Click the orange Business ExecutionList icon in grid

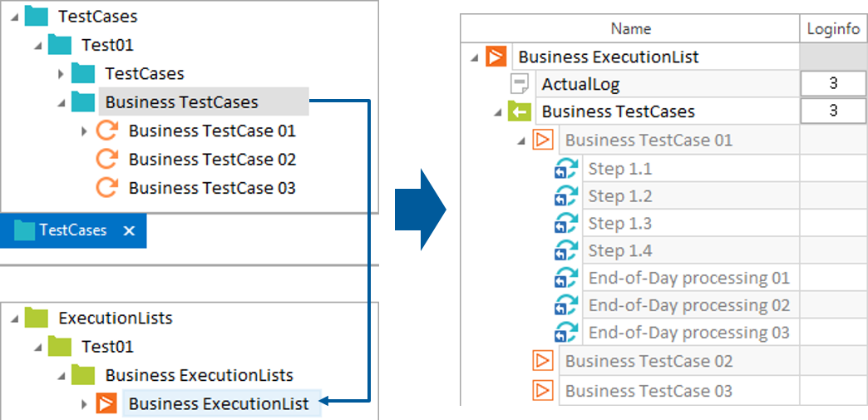click(x=496, y=57)
